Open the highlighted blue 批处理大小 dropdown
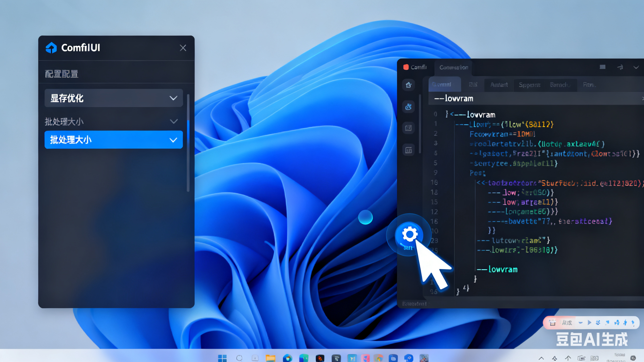The width and height of the screenshot is (644, 362). point(114,140)
